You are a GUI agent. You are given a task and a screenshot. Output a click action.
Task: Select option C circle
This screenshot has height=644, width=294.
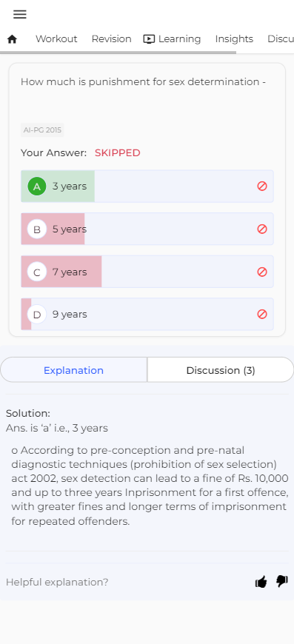[37, 272]
